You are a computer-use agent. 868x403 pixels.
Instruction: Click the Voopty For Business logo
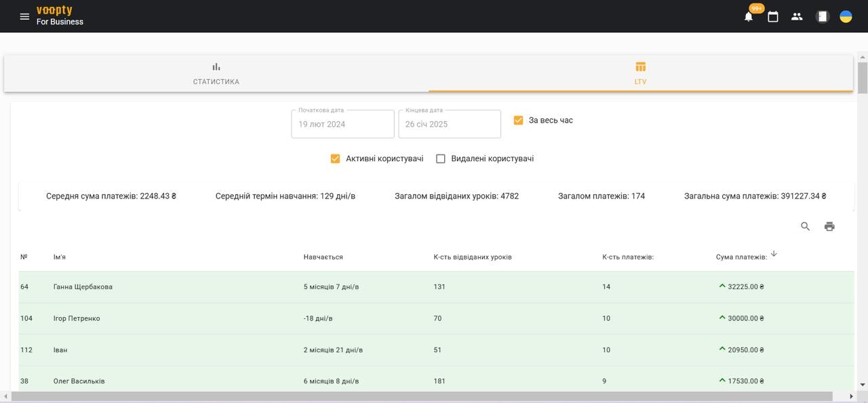58,16
